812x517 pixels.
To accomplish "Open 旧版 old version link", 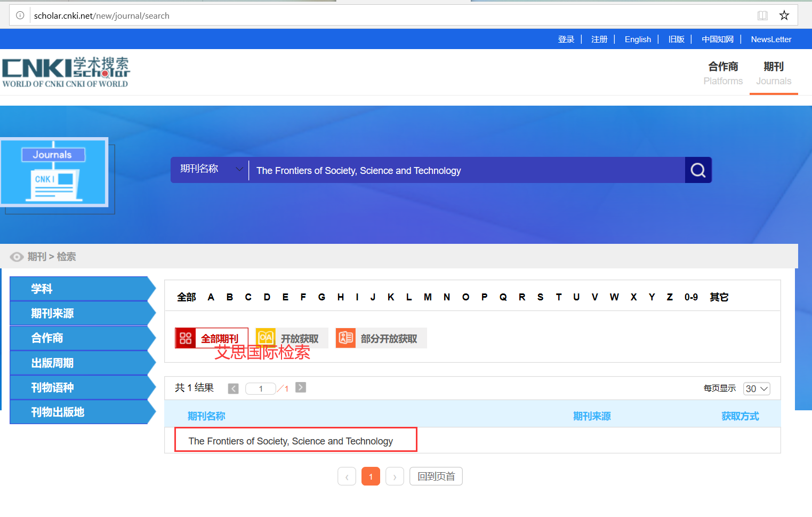I will click(x=677, y=39).
